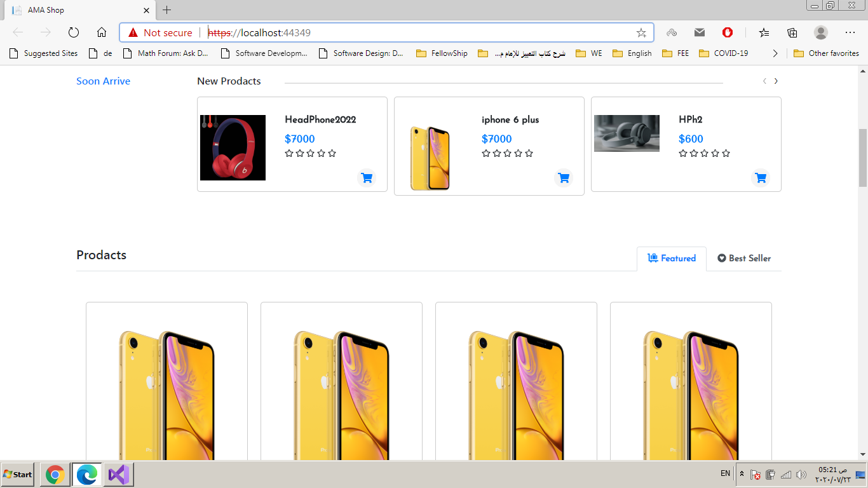Open Software Design bookmark
The width and height of the screenshot is (868, 488).
click(361, 53)
